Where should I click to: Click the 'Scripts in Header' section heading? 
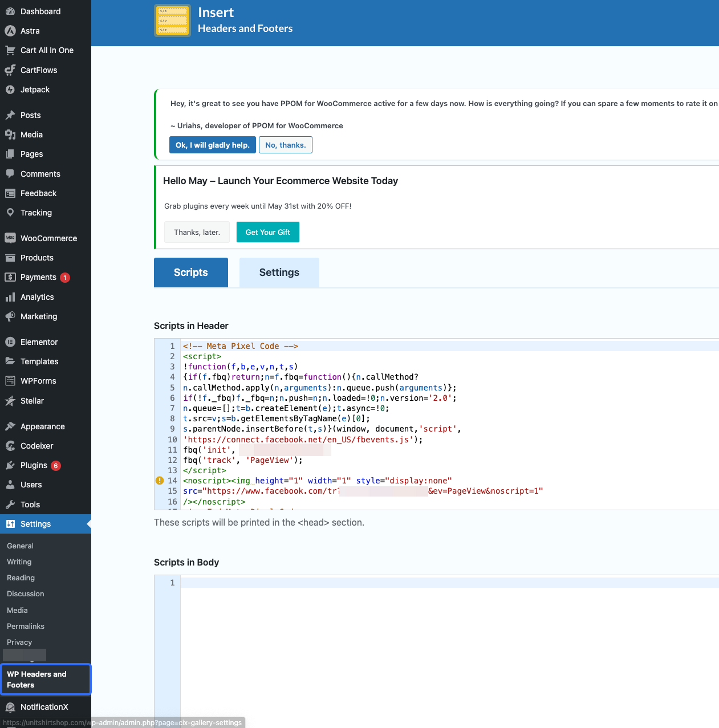[191, 326]
